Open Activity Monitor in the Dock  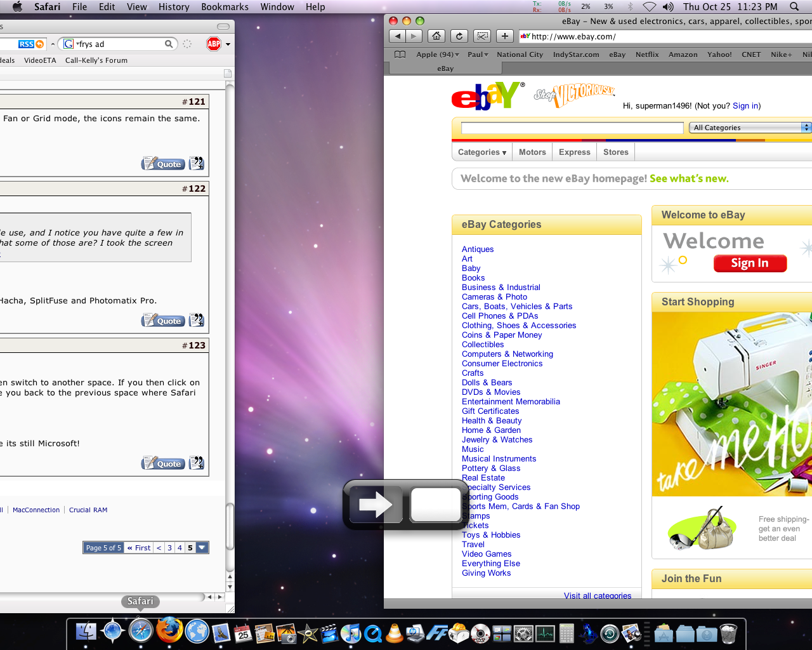tap(545, 632)
